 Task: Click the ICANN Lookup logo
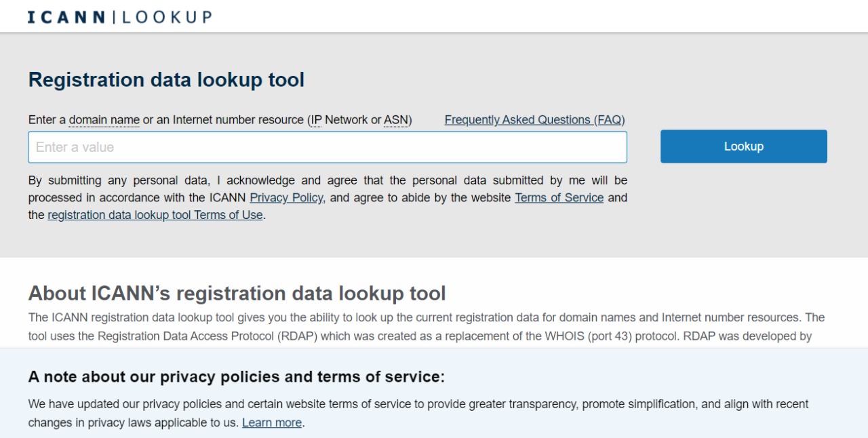tap(119, 17)
